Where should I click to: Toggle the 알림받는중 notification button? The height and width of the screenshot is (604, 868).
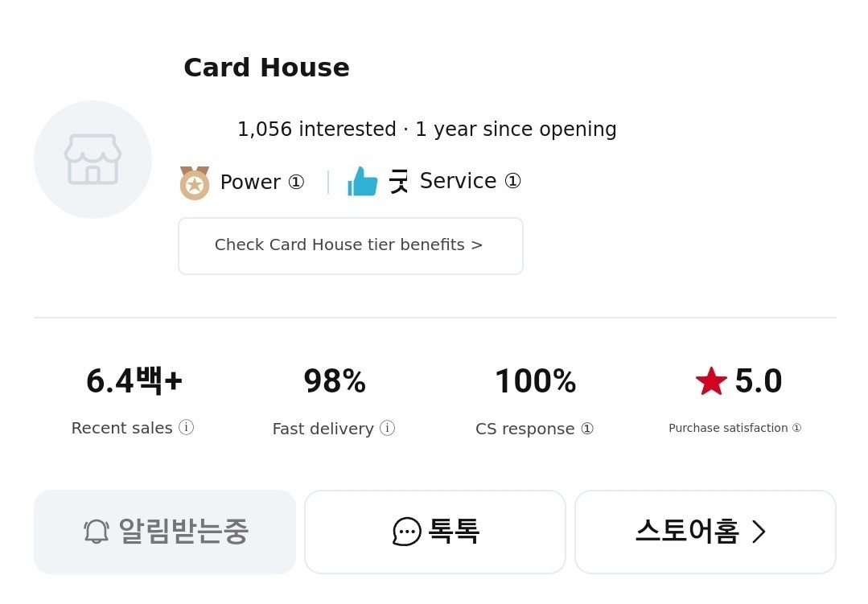click(x=165, y=532)
